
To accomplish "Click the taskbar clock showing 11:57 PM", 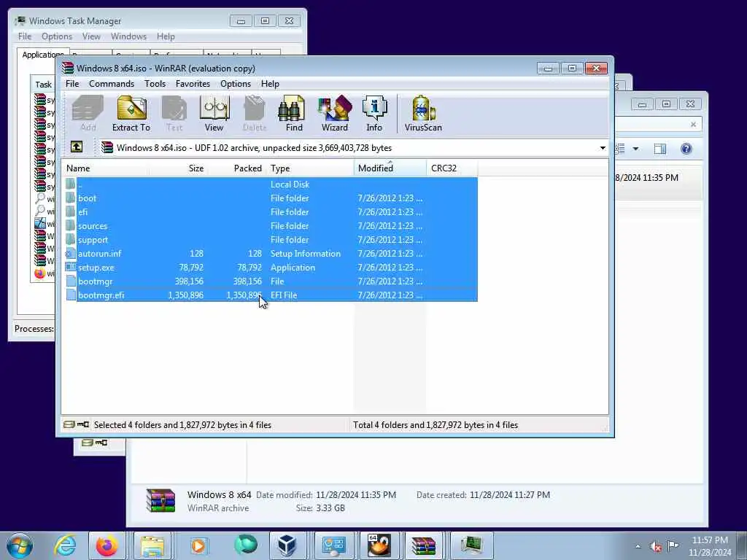I will [x=710, y=545].
